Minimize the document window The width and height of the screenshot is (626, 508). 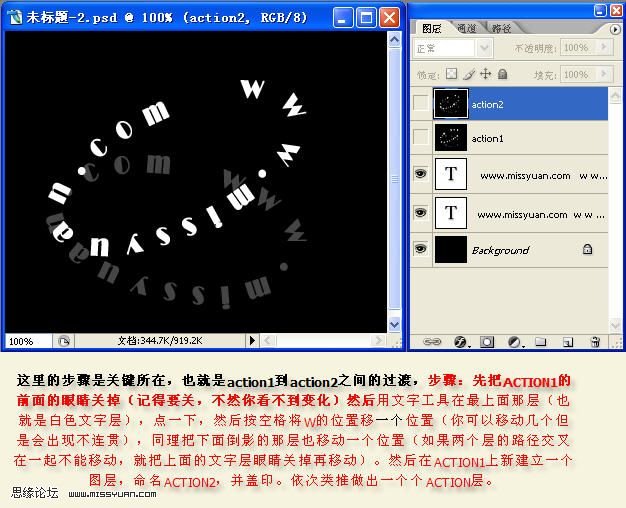pyautogui.click(x=343, y=18)
